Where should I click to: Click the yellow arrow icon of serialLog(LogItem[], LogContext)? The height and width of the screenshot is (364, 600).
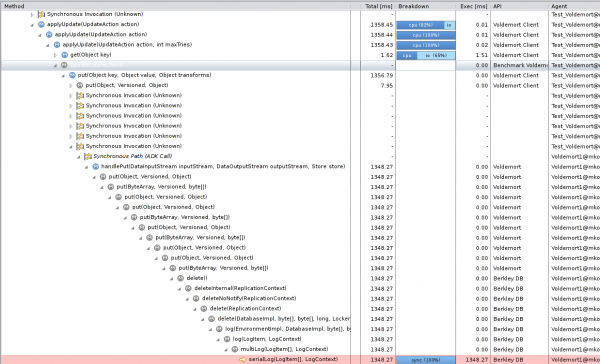242,359
